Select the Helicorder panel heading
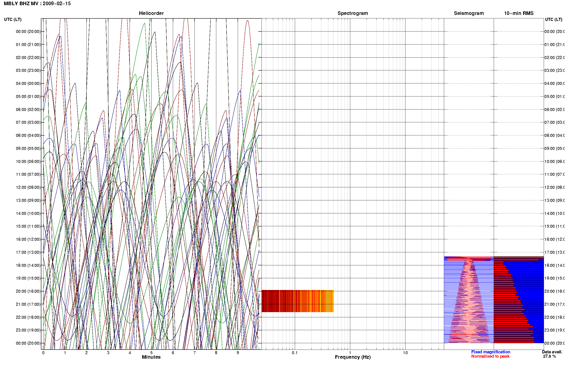 [151, 13]
